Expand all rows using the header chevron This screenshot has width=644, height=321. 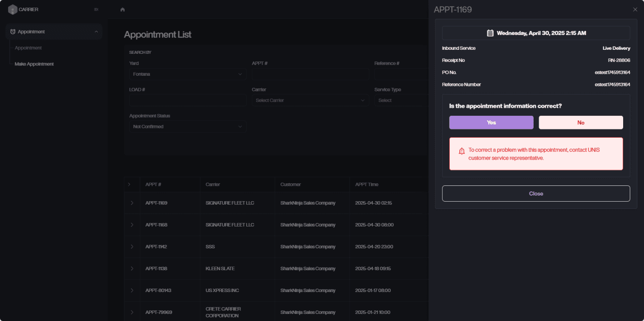point(129,184)
